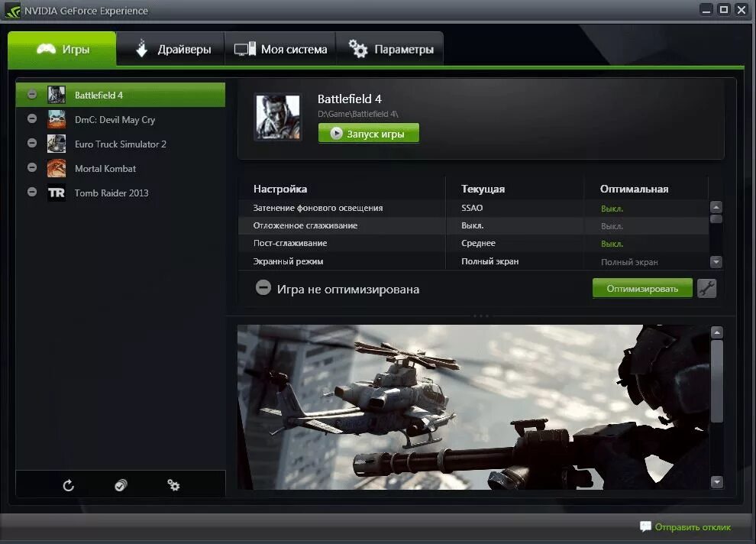This screenshot has height=544, width=756.
Task: Click the Отложенное сглаживание setting row
Action: (x=473, y=225)
